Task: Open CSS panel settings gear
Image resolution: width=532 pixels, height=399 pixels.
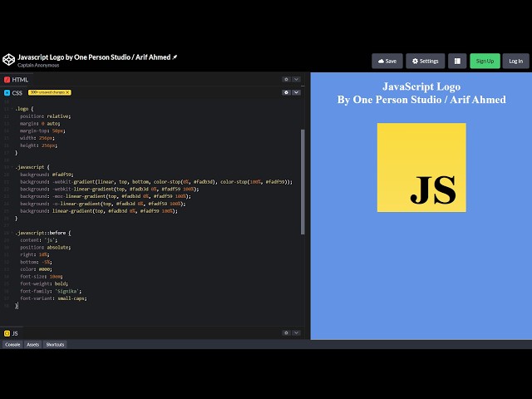Action: click(286, 92)
